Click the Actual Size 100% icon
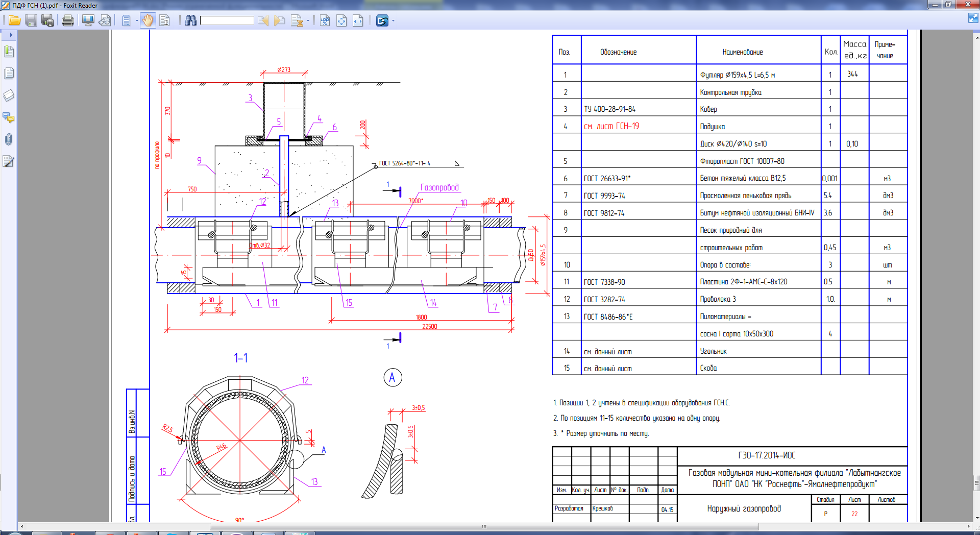The image size is (980, 535). click(x=325, y=20)
